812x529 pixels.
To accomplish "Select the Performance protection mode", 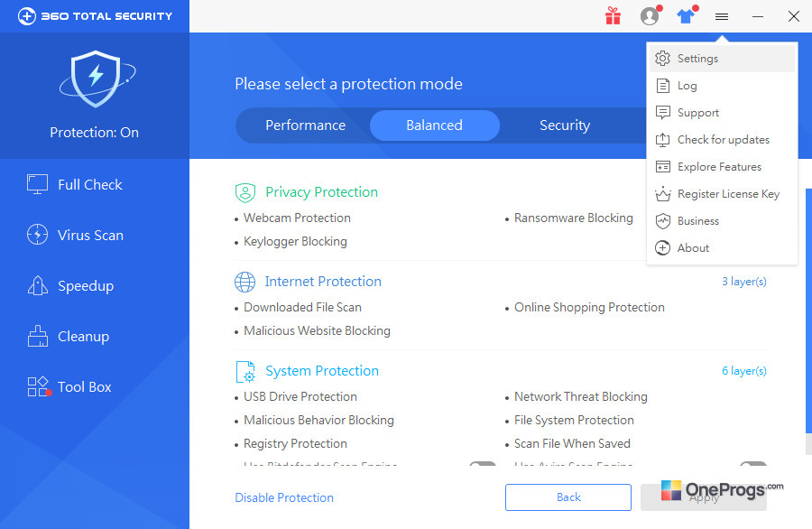I will click(306, 125).
